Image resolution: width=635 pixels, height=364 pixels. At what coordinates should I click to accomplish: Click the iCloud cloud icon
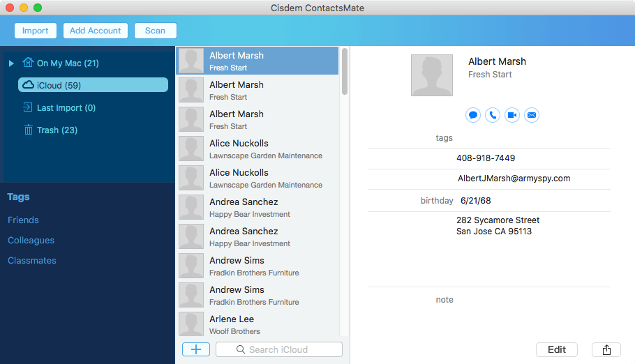pos(28,84)
